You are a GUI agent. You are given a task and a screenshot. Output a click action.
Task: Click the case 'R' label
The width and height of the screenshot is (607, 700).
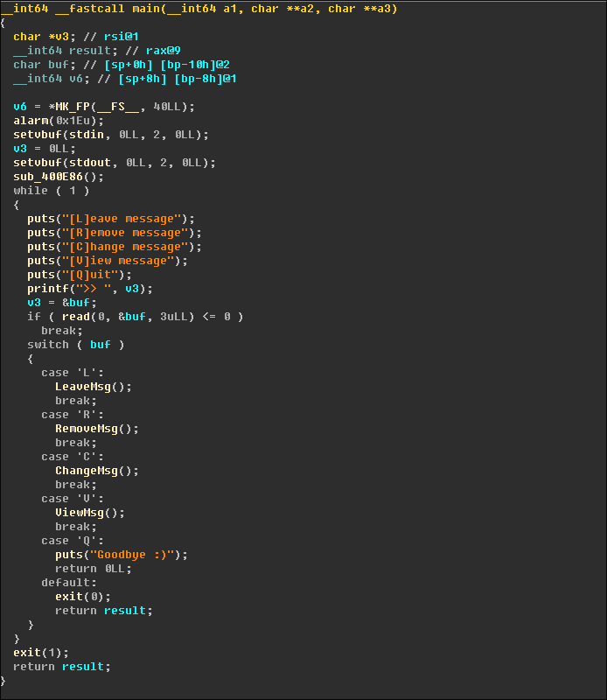point(73,415)
